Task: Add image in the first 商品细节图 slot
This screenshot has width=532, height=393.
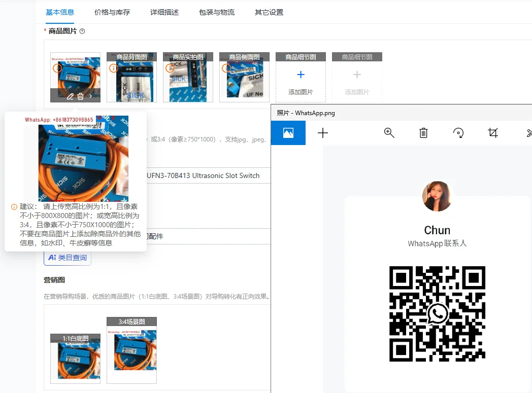Action: click(x=301, y=77)
